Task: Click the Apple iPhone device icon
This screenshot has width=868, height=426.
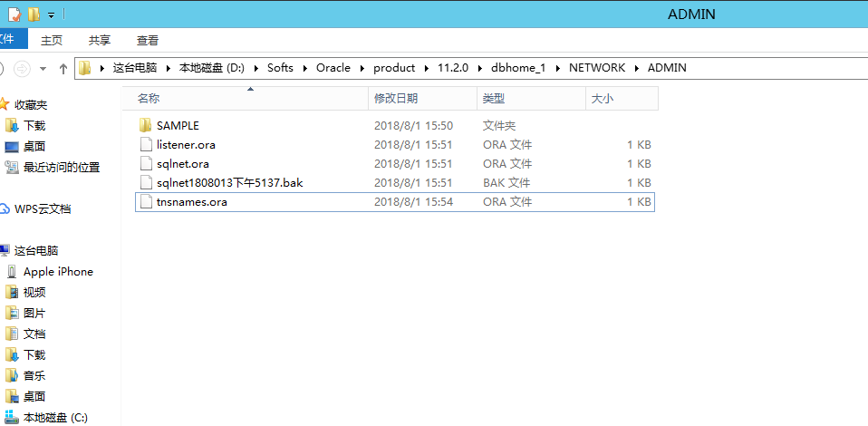Action: [12, 272]
